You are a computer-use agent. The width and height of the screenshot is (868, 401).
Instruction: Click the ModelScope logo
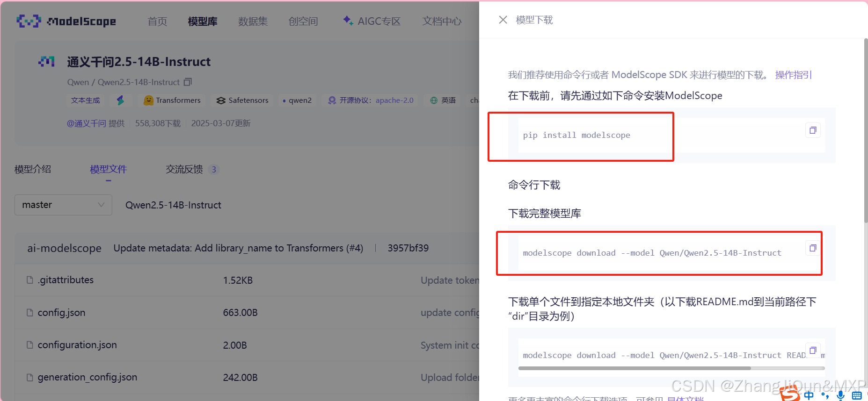66,21
